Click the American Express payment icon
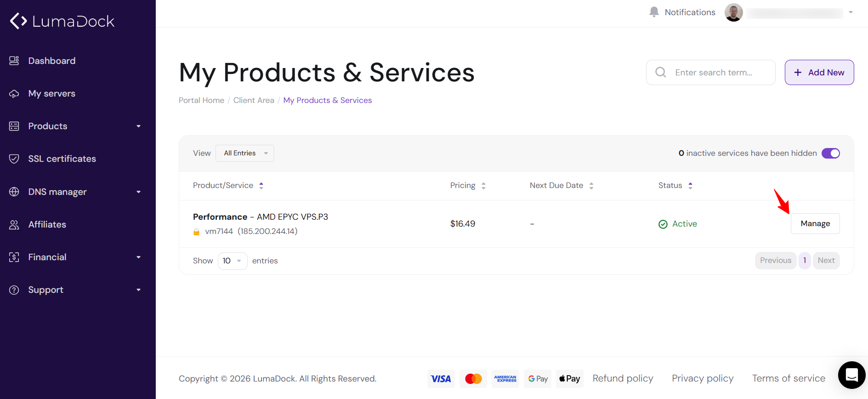 point(505,379)
